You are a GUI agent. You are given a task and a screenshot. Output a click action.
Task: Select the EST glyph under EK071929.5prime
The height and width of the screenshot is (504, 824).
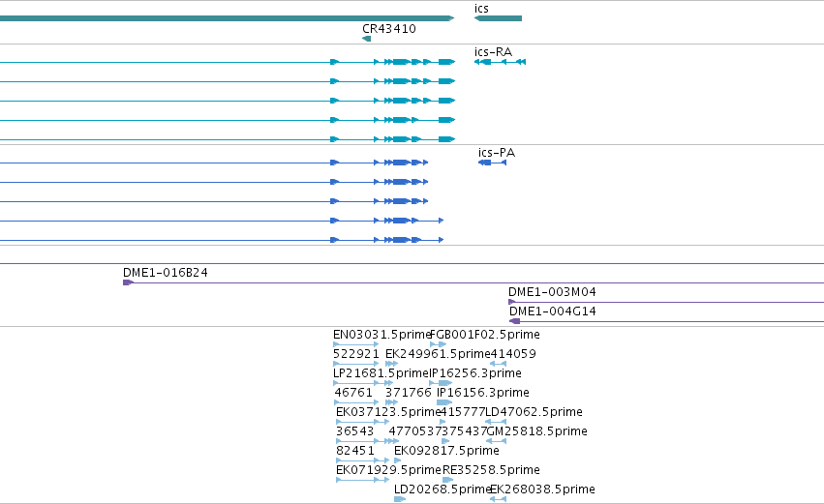tap(362, 480)
